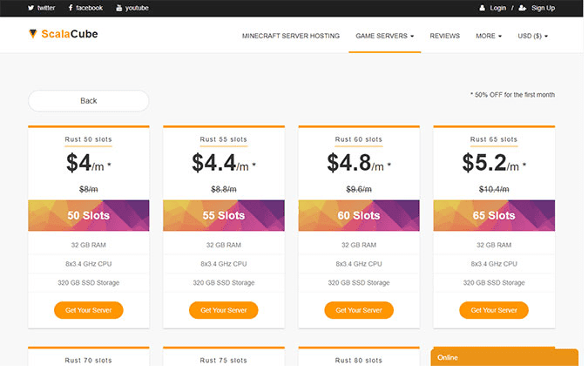Get Your Server for Rust 50 slots
Screen dimensions: 588x385
pyautogui.click(x=89, y=310)
